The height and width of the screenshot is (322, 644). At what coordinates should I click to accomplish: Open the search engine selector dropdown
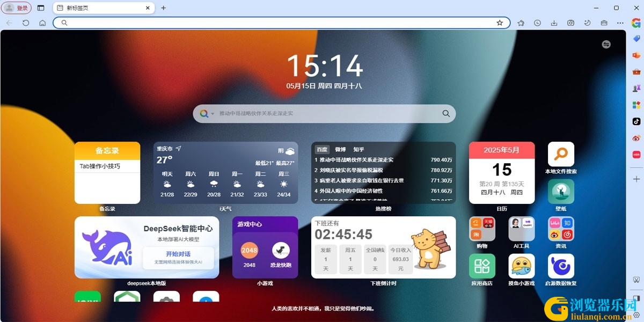[x=207, y=114]
